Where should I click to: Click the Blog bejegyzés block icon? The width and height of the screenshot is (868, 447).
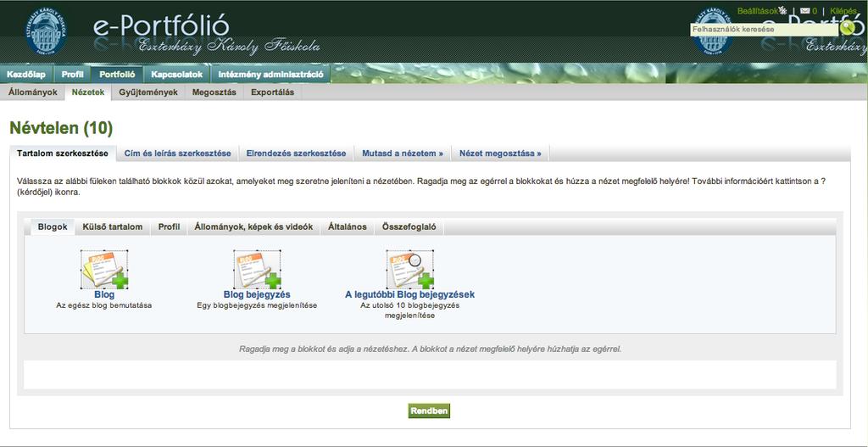click(257, 269)
